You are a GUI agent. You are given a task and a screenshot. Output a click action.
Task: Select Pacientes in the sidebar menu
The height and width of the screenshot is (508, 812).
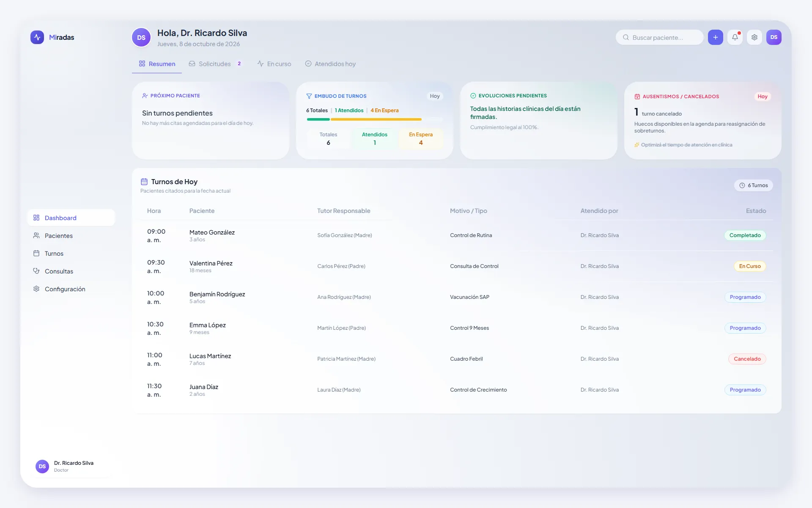point(71,236)
